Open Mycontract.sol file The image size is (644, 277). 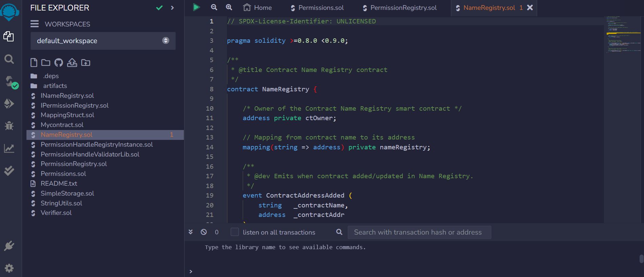(62, 125)
